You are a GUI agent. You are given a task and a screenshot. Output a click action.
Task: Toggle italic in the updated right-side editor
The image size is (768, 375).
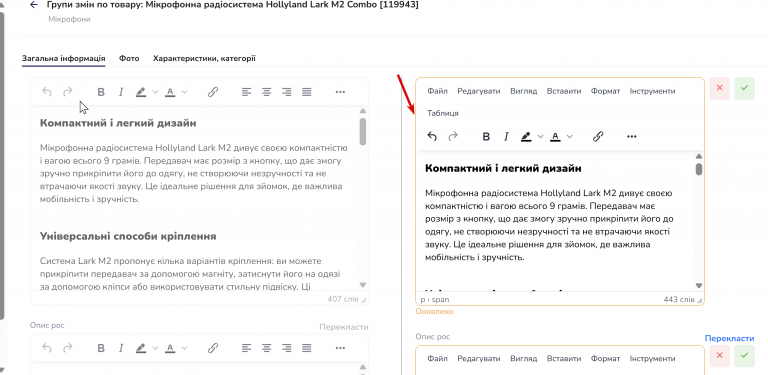506,137
